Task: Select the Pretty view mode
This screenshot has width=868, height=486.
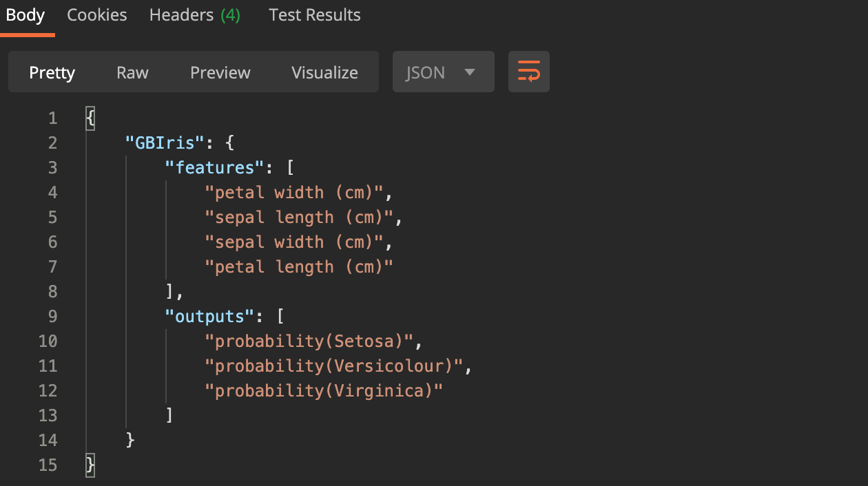Action: click(x=52, y=72)
